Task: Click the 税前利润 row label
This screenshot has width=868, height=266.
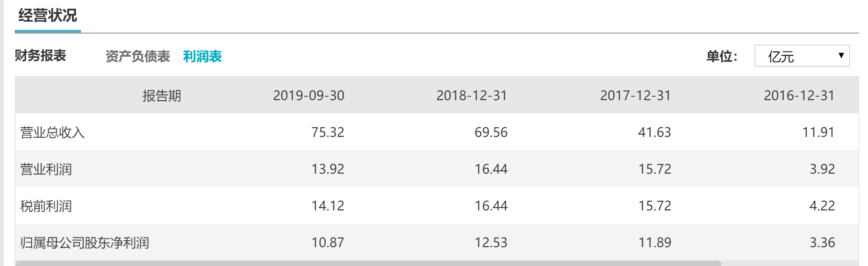Action: click(x=46, y=206)
